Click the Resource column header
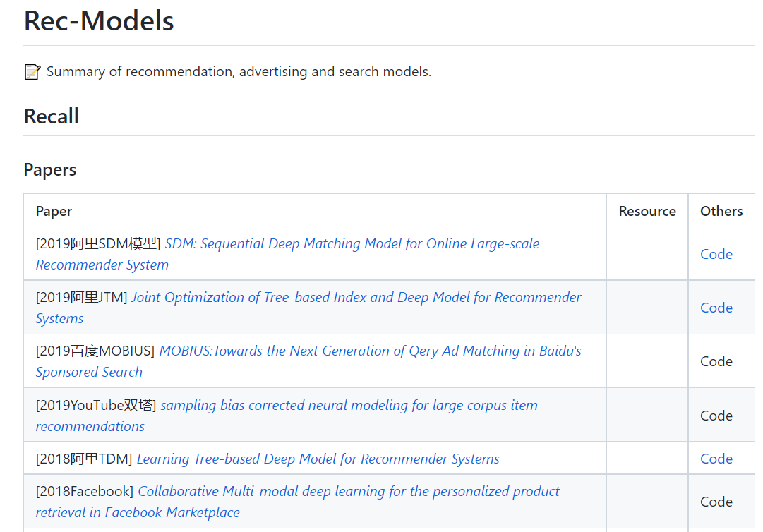Screen dimensions: 763x532 pyautogui.click(x=647, y=211)
